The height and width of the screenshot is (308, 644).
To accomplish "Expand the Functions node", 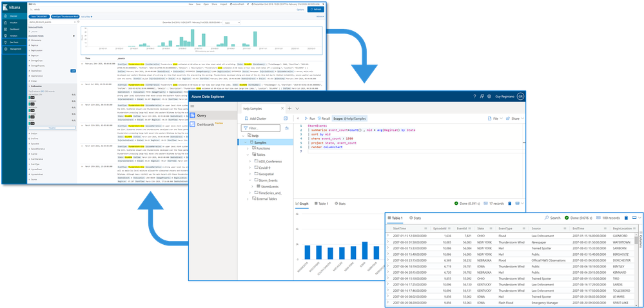I will pos(248,148).
